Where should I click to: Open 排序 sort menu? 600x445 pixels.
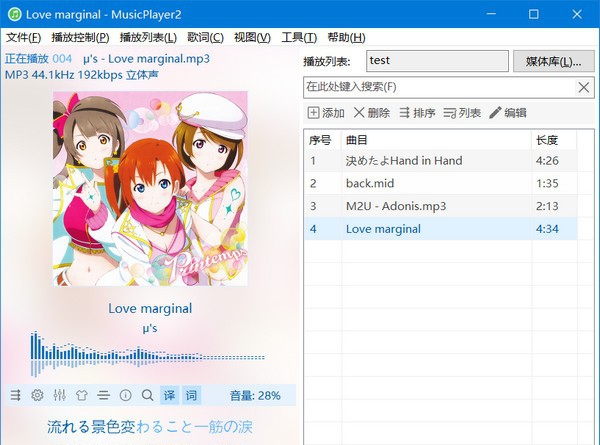(x=417, y=113)
